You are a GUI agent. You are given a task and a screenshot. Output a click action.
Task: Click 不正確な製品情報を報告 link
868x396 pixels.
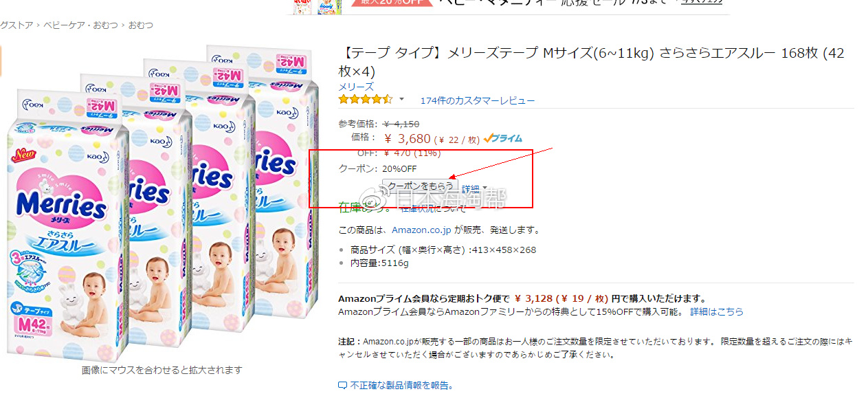click(x=401, y=385)
